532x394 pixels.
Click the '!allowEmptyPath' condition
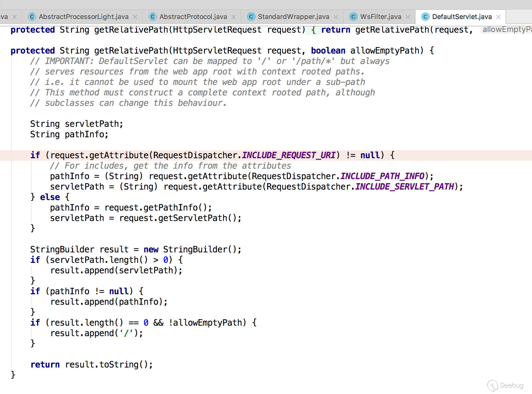click(x=206, y=323)
